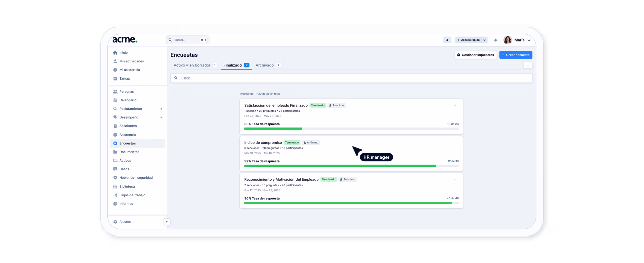
Task: Open Satisfacción del empleado Finalizado survey title
Action: (x=276, y=105)
